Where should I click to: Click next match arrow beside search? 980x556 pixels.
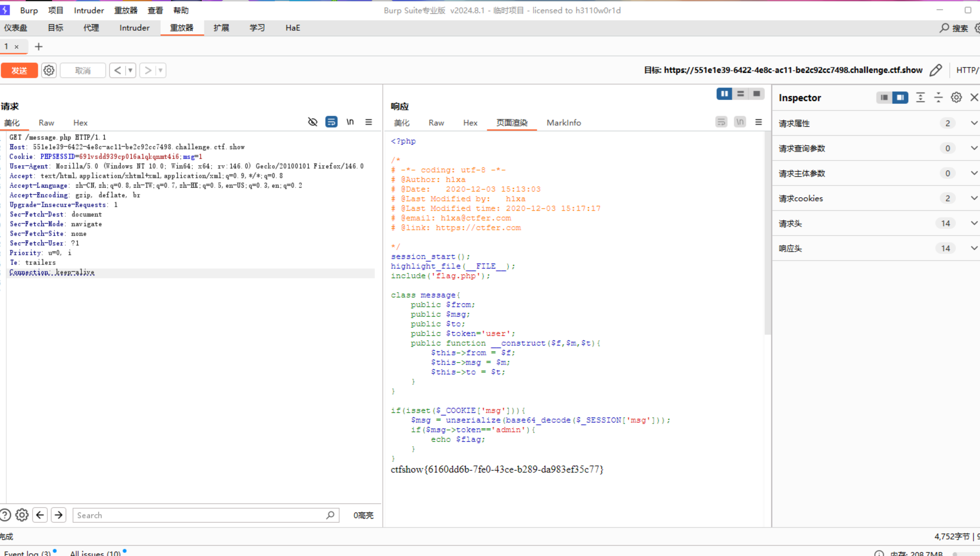coord(59,515)
